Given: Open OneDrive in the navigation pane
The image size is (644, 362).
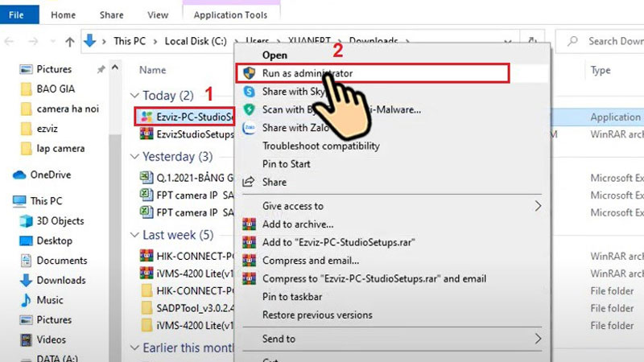Looking at the screenshot, I should click(x=50, y=175).
